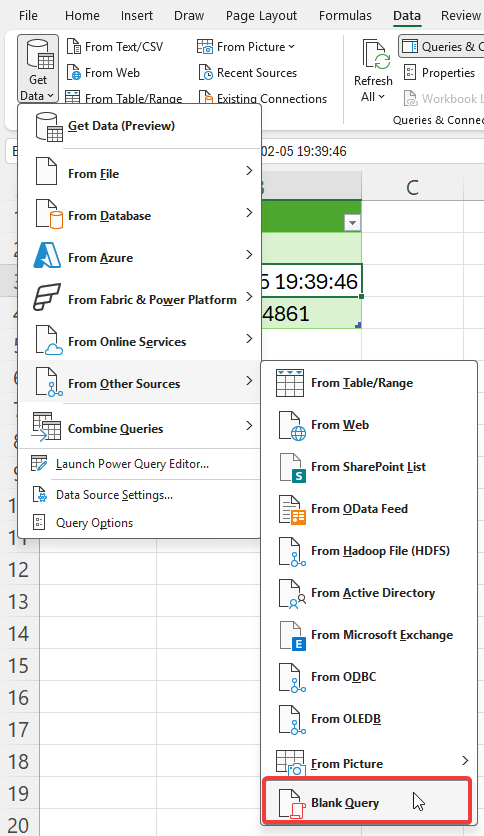Viewport: 484px width, 836px height.
Task: Open the File menu
Action: 28,15
